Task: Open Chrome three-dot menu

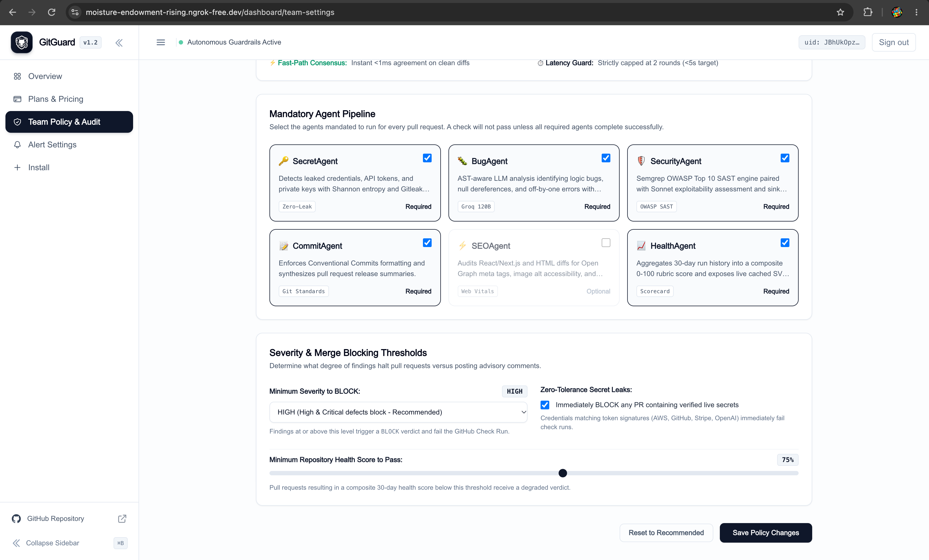Action: pyautogui.click(x=916, y=12)
